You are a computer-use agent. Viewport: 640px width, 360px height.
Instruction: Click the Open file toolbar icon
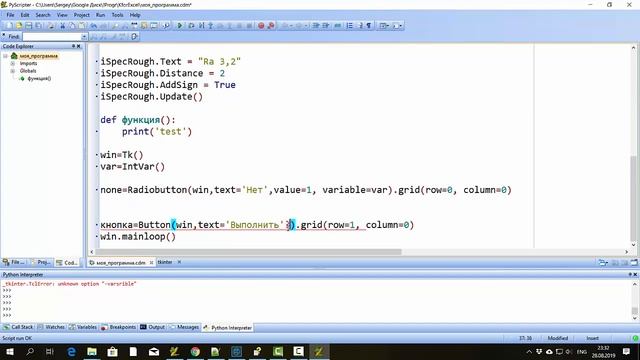point(19,26)
